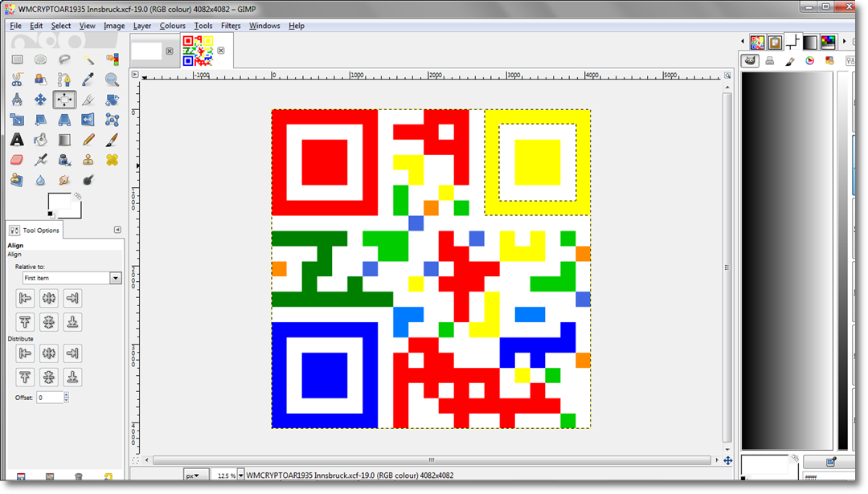Screen dimensions: 868x494
Task: Select the Crop tool
Action: point(88,100)
